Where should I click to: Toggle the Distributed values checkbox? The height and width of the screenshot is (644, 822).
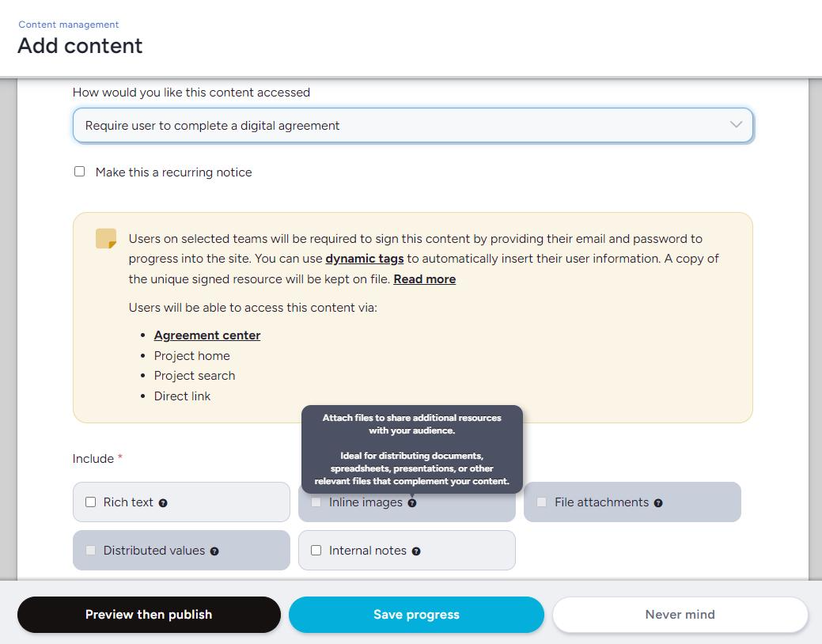coord(91,551)
